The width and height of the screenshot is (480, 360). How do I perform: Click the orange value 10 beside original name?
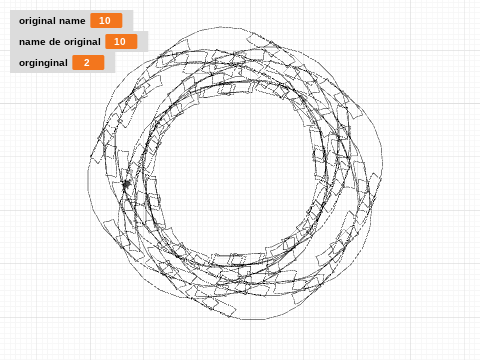pyautogui.click(x=106, y=21)
